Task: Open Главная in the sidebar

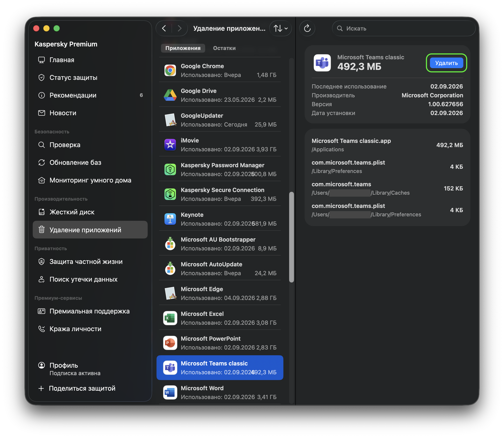Action: 90,60
